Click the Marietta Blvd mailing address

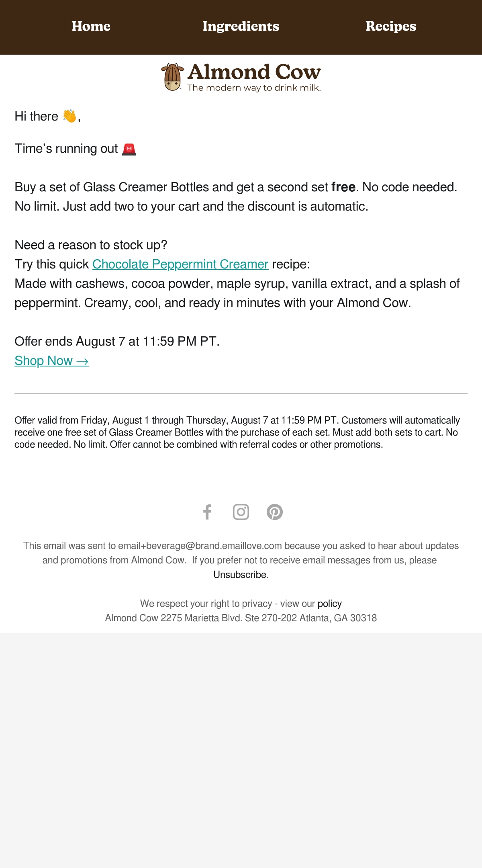(241, 618)
